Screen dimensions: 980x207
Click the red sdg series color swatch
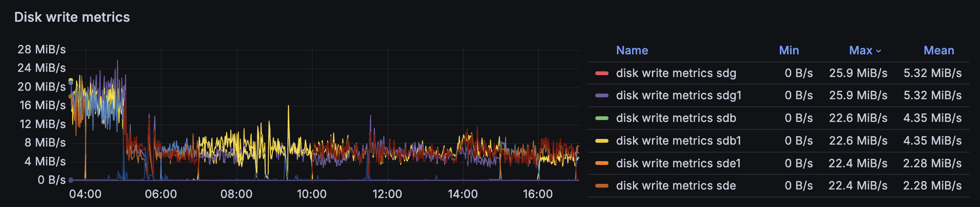pyautogui.click(x=601, y=73)
